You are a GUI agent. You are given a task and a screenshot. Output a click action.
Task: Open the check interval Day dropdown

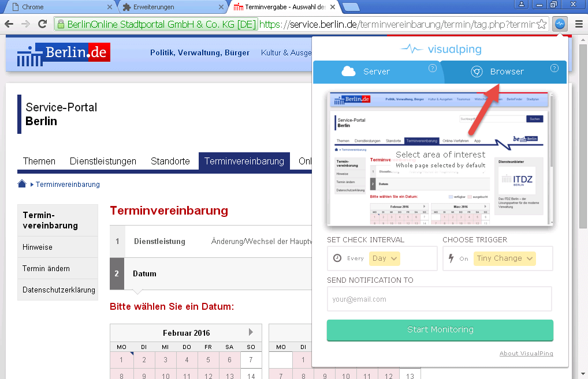click(384, 258)
